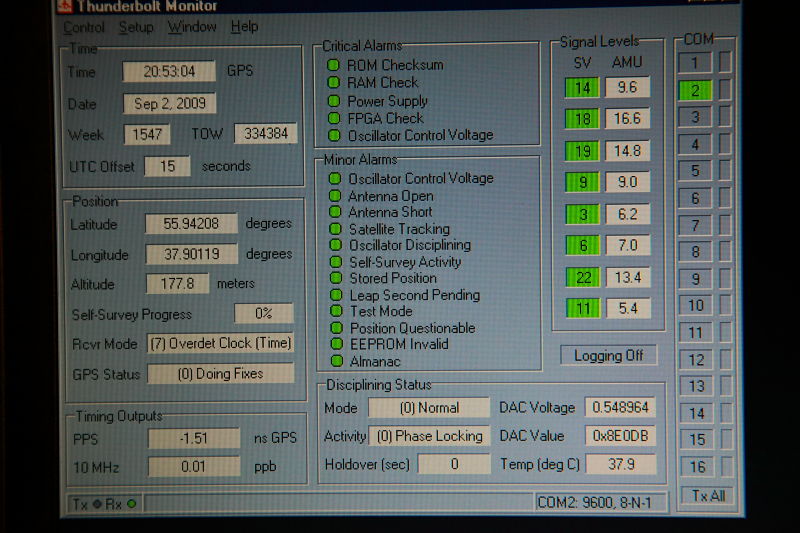Select the COM 2 port button
The image size is (800, 533).
click(695, 90)
